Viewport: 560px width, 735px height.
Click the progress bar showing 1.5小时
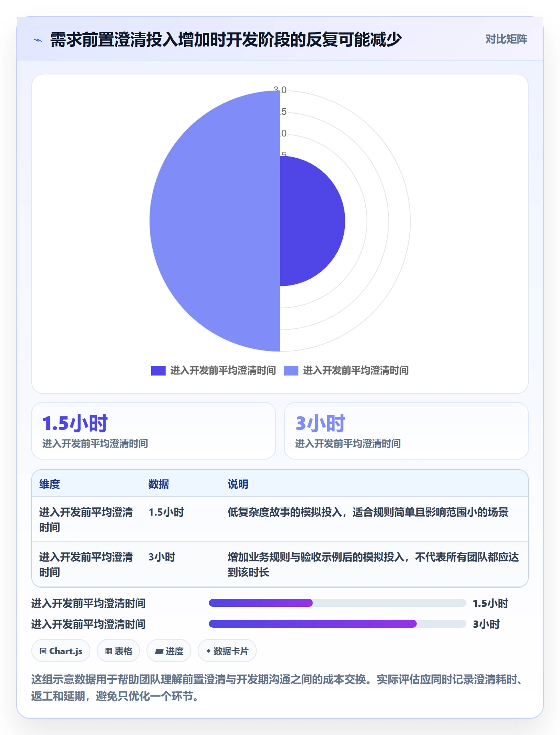[x=337, y=603]
